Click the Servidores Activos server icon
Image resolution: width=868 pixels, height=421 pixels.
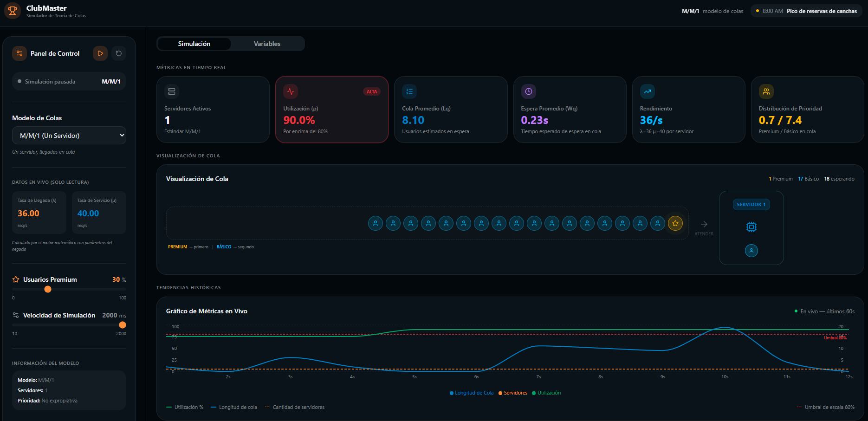click(x=172, y=91)
